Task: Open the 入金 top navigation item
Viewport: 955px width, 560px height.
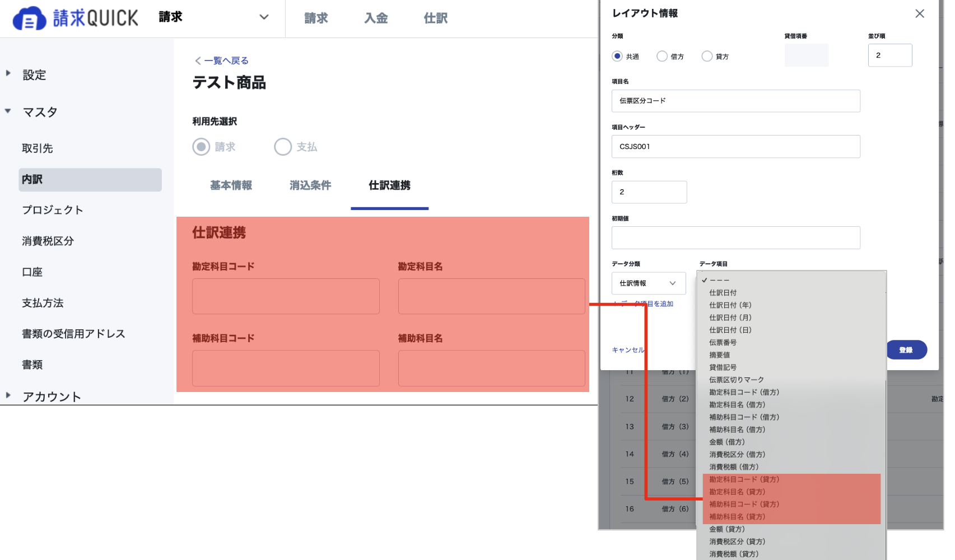Action: pos(376,18)
